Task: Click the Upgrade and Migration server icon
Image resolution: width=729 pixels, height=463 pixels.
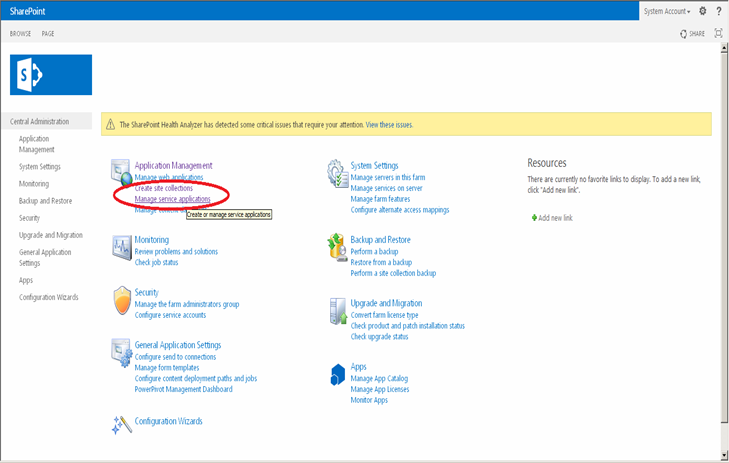Action: [338, 311]
